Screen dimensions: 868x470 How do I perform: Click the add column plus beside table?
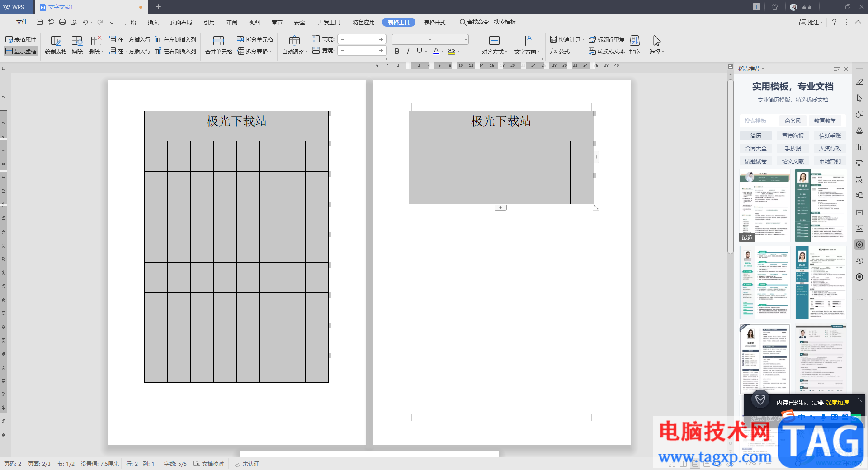pyautogui.click(x=596, y=157)
